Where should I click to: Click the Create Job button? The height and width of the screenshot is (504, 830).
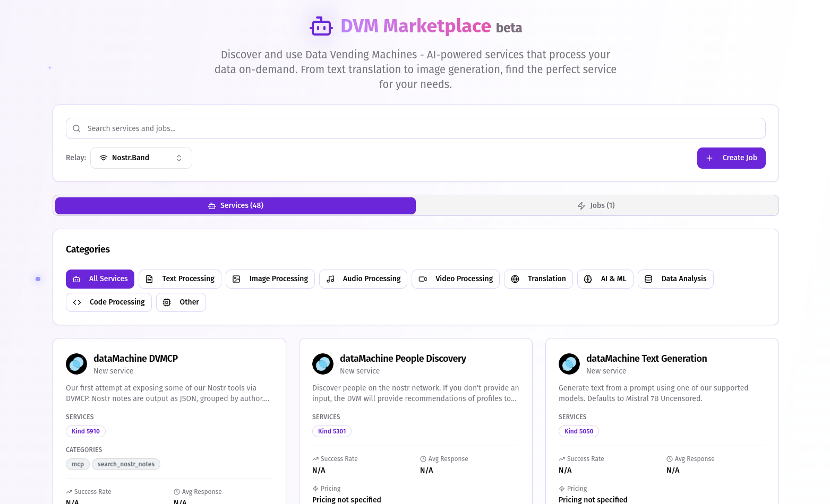click(x=731, y=158)
